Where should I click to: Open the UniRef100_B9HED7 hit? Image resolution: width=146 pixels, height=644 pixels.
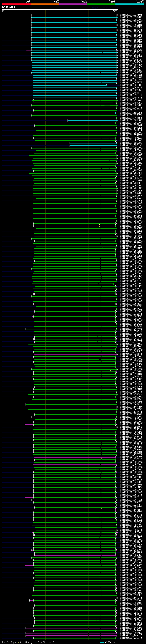click(x=131, y=40)
